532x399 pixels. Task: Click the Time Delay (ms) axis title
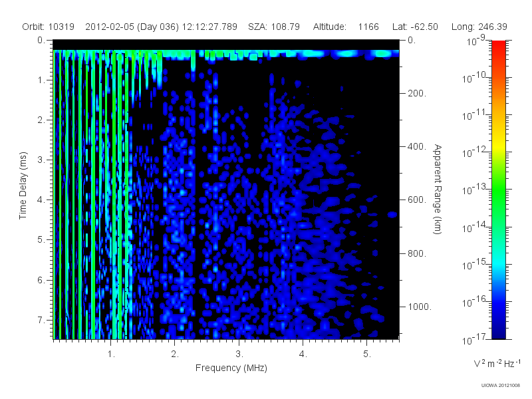coord(23,186)
